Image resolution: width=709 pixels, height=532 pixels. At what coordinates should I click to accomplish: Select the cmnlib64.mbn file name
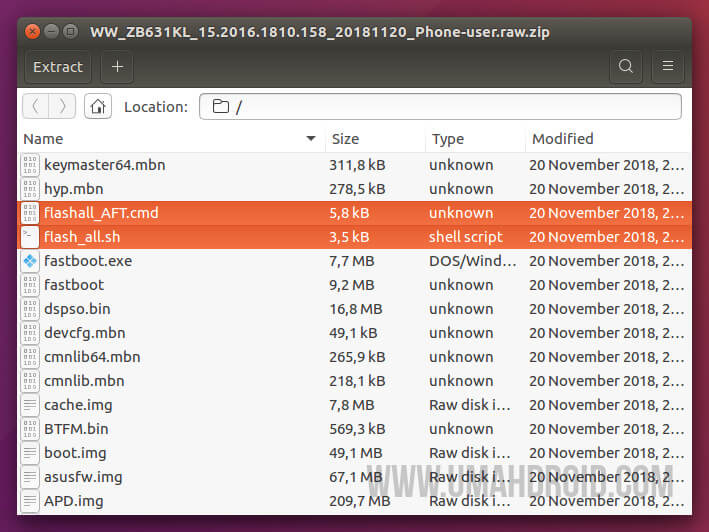tap(92, 357)
